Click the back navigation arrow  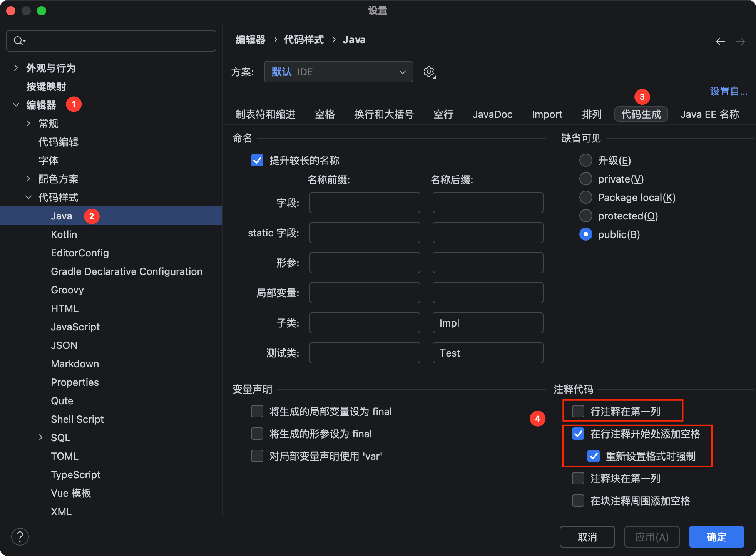click(x=720, y=41)
